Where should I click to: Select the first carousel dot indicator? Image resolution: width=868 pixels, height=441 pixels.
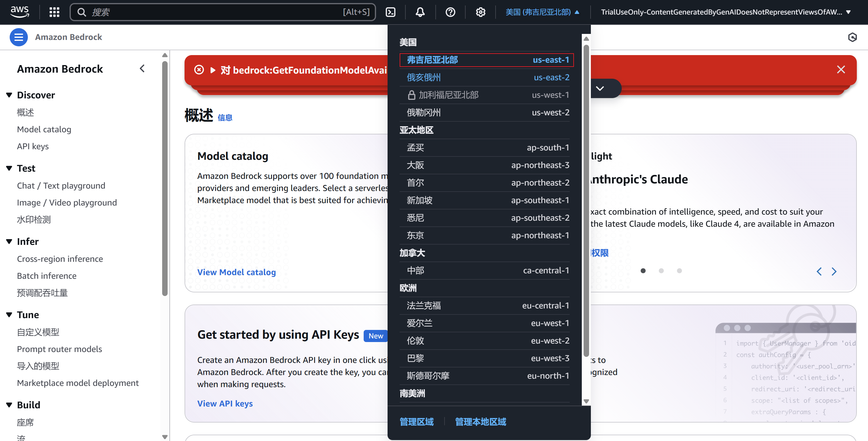point(643,271)
